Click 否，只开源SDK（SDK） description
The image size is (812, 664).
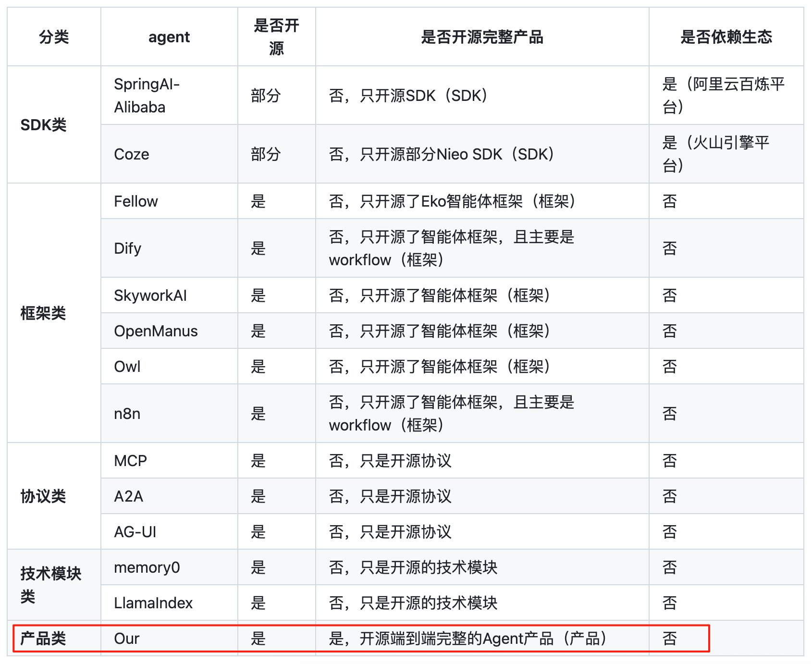click(x=409, y=96)
